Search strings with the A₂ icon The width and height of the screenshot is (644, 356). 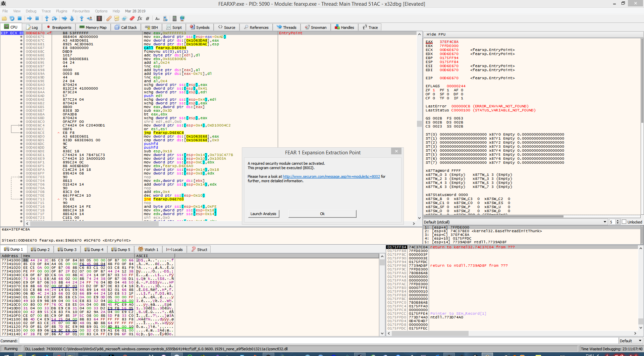(x=157, y=18)
